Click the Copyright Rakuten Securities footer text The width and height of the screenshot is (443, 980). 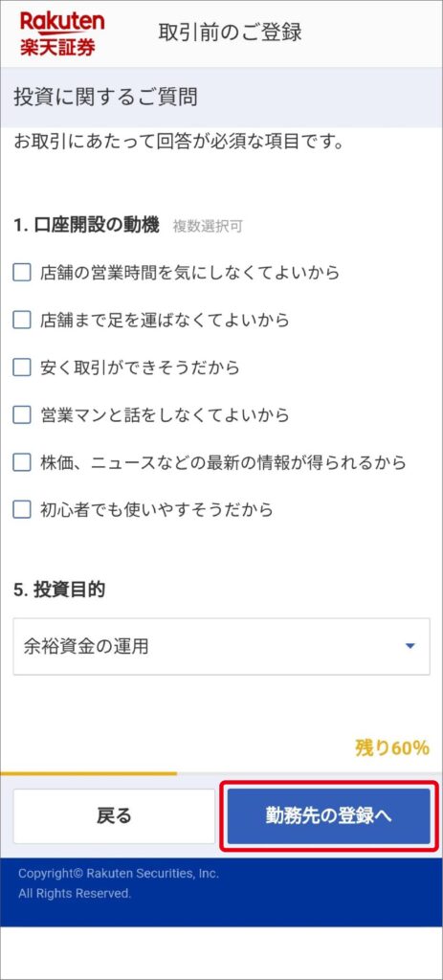point(119,883)
